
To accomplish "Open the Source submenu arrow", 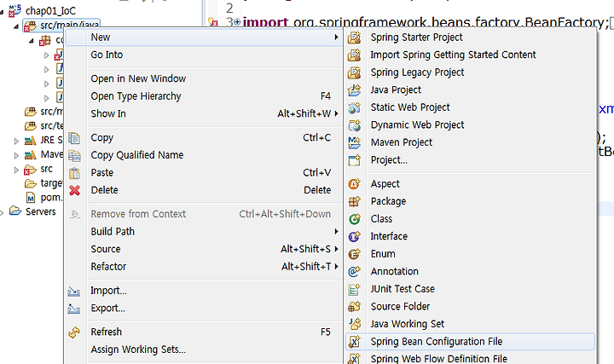I will coord(336,249).
